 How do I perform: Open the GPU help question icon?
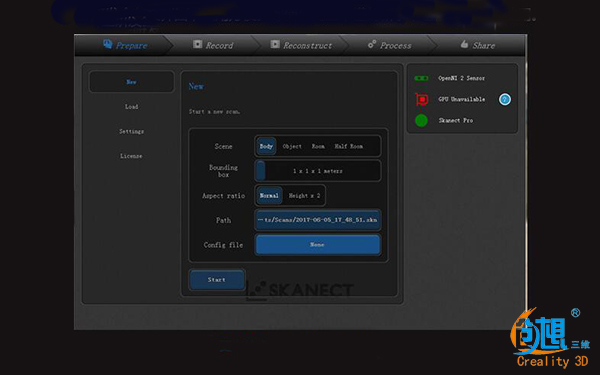click(x=505, y=99)
